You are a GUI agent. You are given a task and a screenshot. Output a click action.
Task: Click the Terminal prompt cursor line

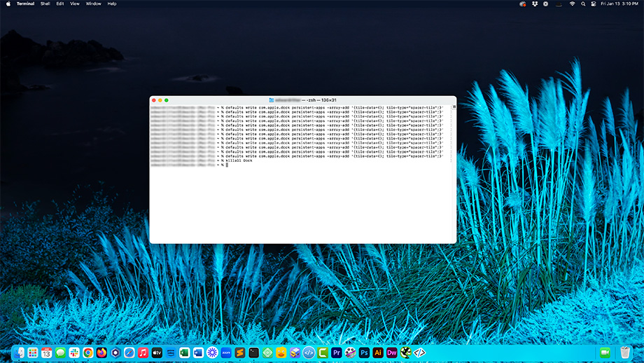tap(227, 165)
